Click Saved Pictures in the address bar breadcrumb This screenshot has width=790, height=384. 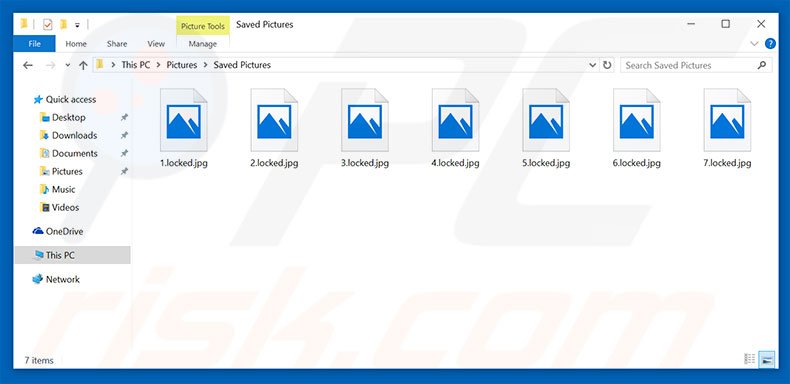pyautogui.click(x=242, y=65)
